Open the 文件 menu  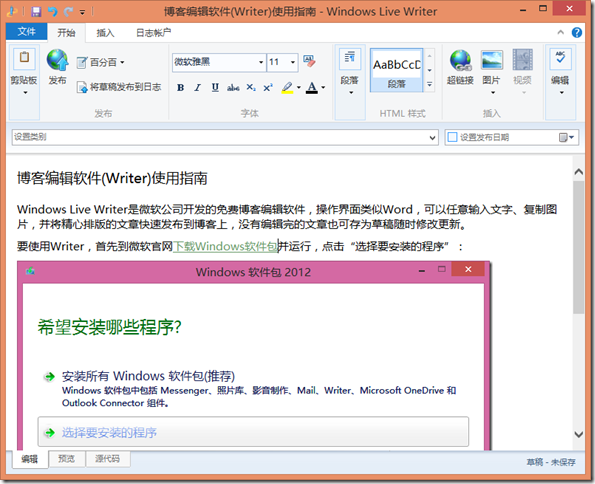(27, 32)
